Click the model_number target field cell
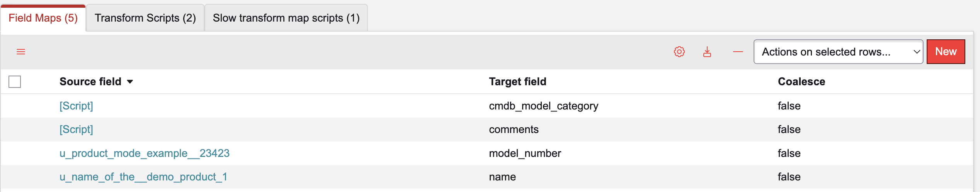Viewport: 980px width, 192px height. (x=525, y=153)
